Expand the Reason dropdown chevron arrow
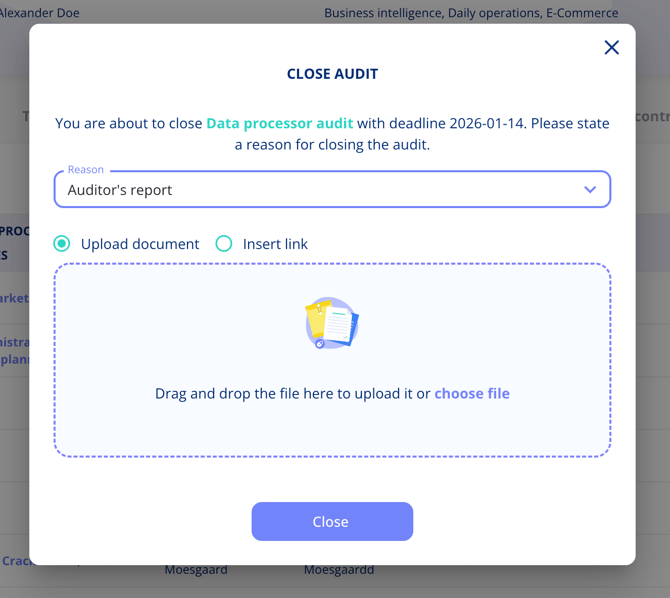Viewport: 670px width, 598px height. click(x=590, y=190)
